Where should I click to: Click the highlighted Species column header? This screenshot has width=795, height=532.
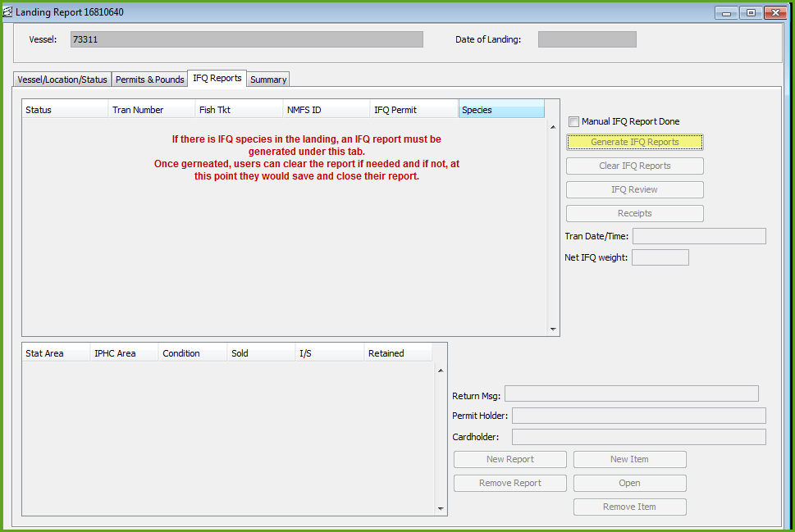click(501, 110)
